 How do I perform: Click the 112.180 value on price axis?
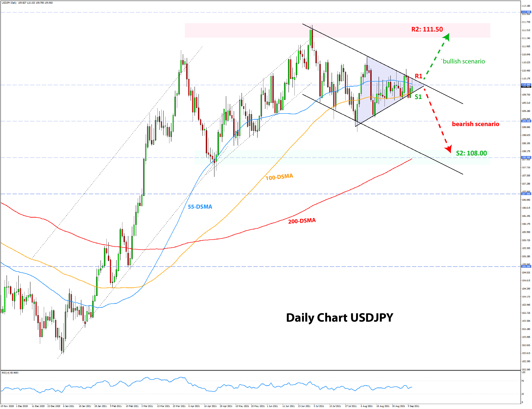tap(526, 6)
